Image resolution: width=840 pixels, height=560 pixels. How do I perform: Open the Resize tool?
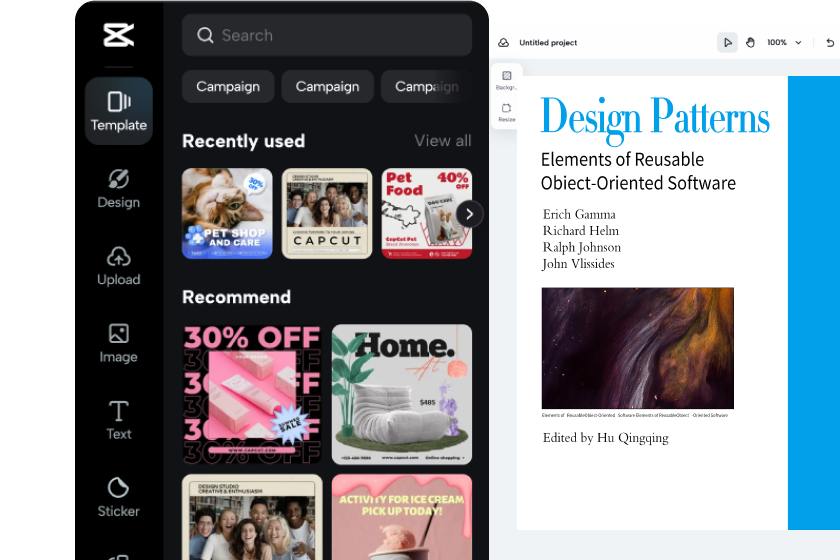(x=506, y=112)
